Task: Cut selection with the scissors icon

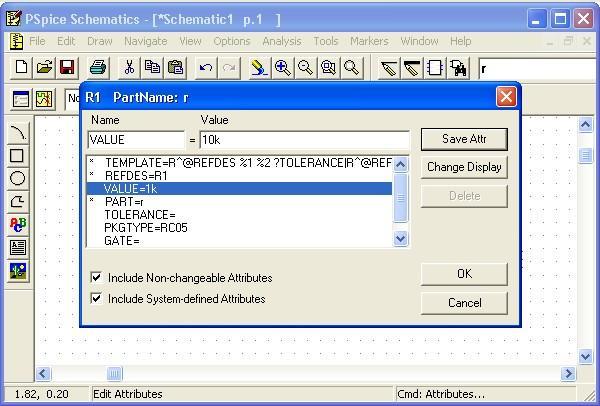Action: [x=129, y=68]
